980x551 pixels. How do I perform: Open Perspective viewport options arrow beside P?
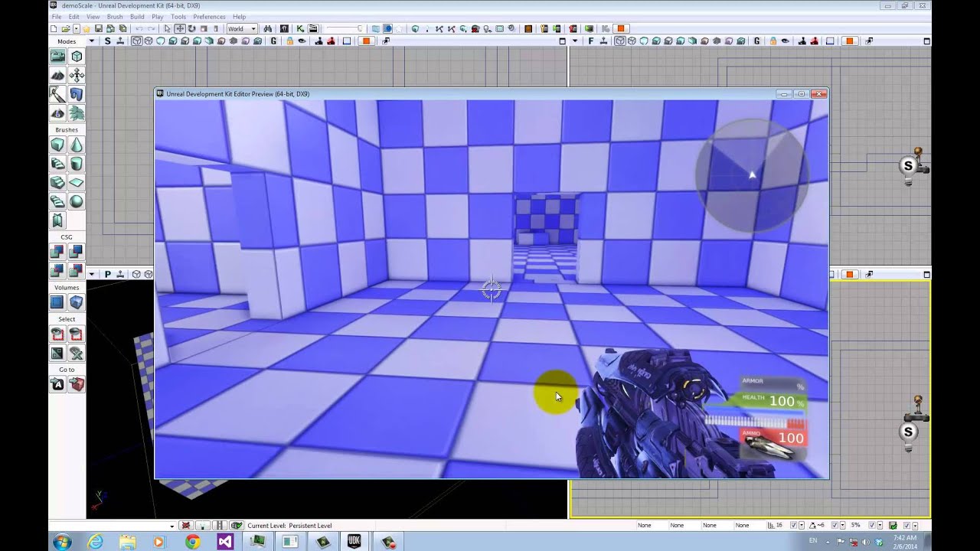pos(91,274)
